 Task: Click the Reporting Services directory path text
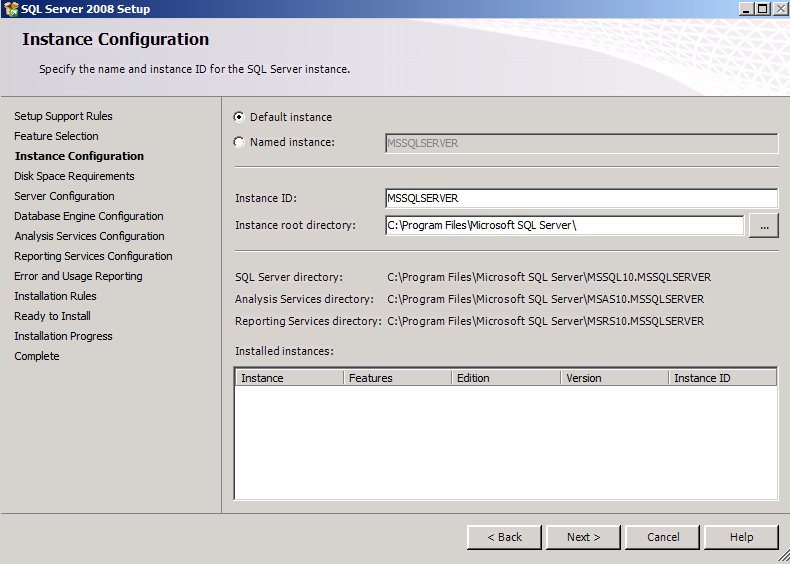pyautogui.click(x=546, y=322)
